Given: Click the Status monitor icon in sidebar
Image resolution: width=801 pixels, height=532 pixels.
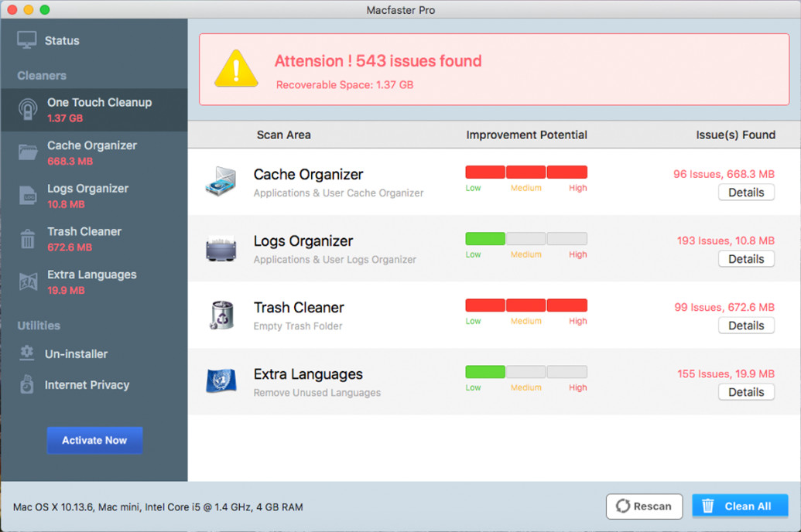Looking at the screenshot, I should point(26,40).
